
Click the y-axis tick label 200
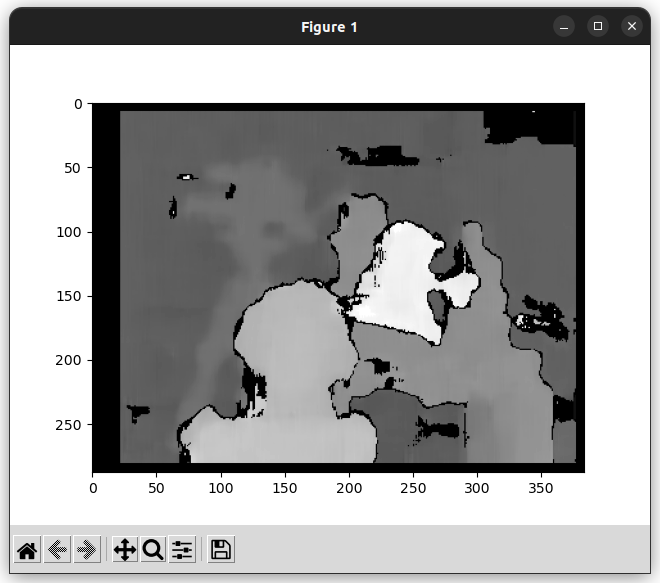pyautogui.click(x=69, y=360)
